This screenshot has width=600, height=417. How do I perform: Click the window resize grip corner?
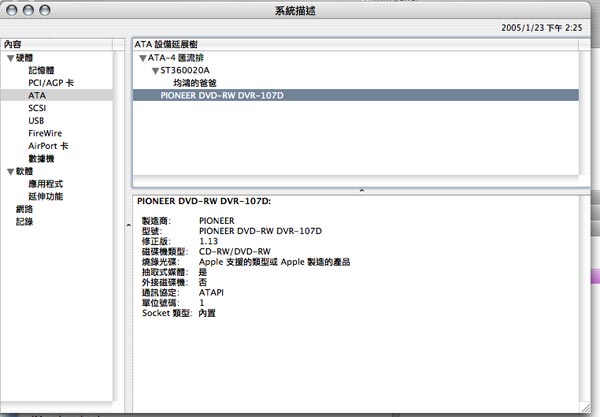(585, 407)
